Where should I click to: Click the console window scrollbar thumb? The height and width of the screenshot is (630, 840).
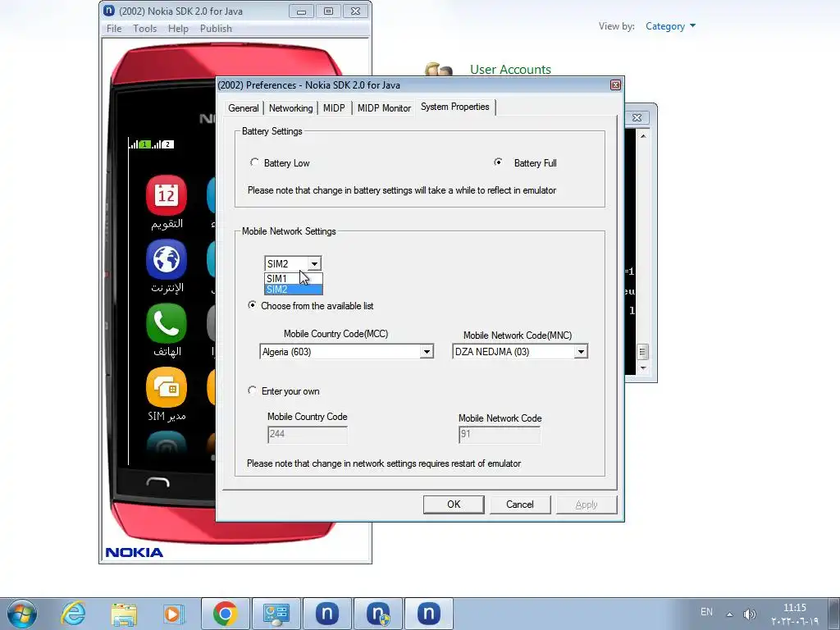pyautogui.click(x=642, y=351)
